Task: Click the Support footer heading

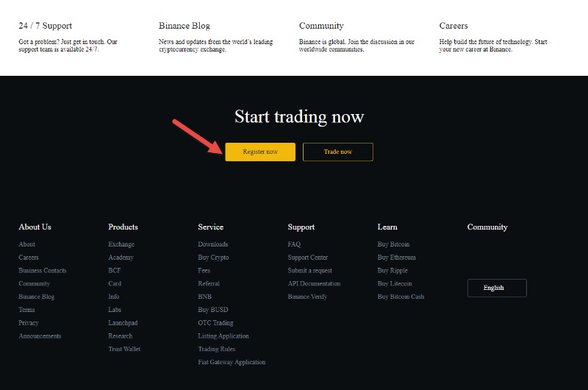Action: tap(301, 227)
